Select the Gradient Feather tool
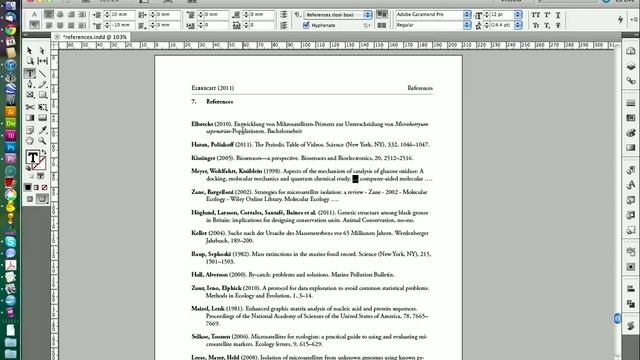Screen dimensions: 640x360 (42, 118)
